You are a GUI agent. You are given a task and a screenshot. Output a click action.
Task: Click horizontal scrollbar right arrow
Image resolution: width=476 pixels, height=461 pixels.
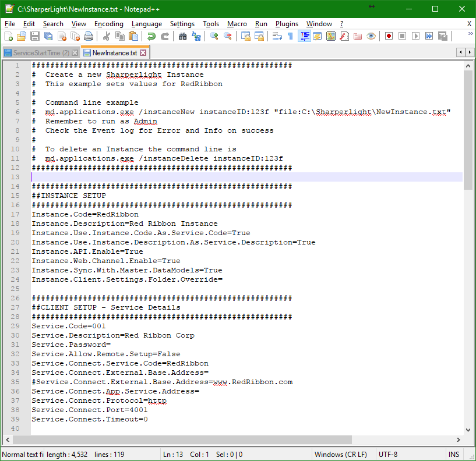tap(458, 439)
